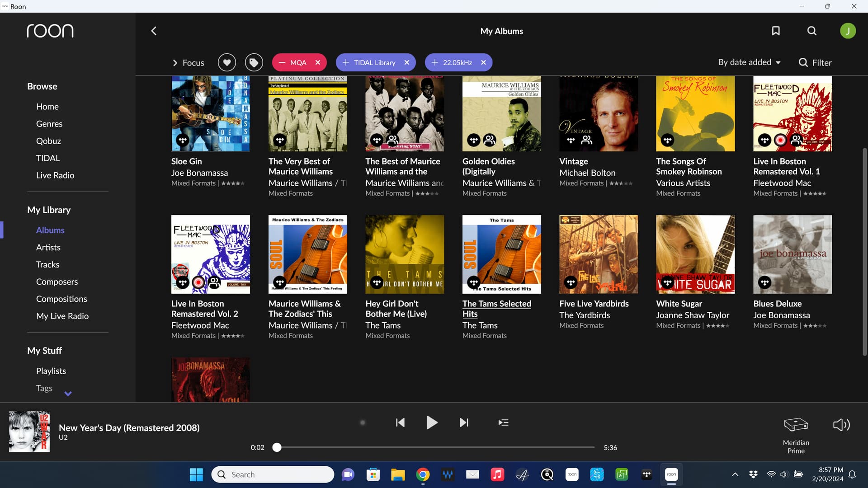Open Playlists under My Stuff
868x488 pixels.
coord(51,371)
